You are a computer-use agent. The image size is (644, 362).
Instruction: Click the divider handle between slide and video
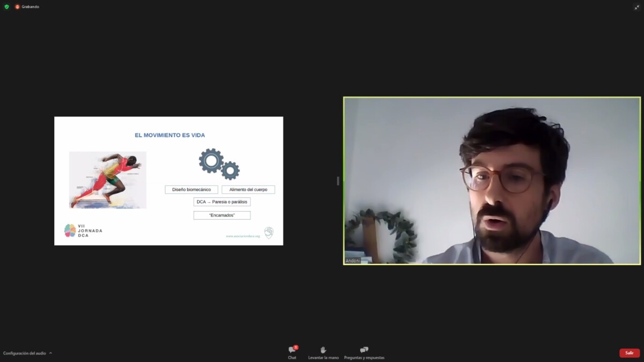(x=338, y=181)
